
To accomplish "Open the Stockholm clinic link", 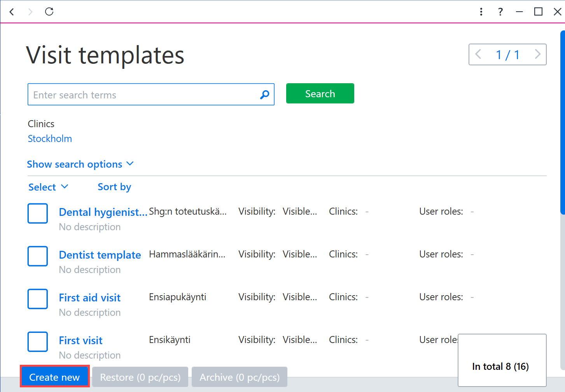I will (x=50, y=139).
